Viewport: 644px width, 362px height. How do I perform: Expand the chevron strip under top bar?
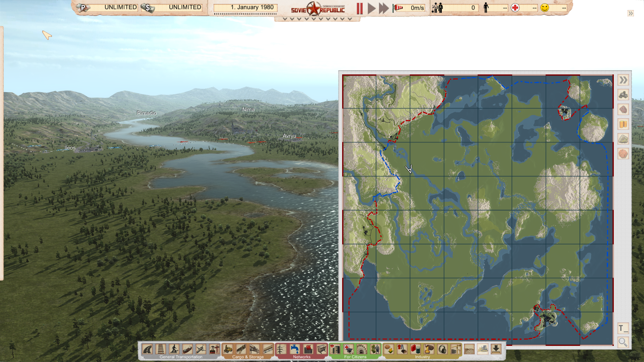(317, 19)
